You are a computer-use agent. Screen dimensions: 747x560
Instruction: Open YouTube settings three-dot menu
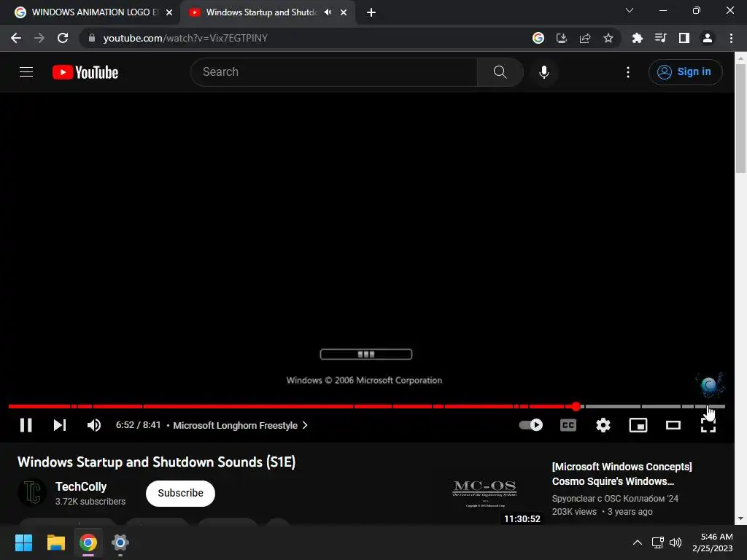628,72
